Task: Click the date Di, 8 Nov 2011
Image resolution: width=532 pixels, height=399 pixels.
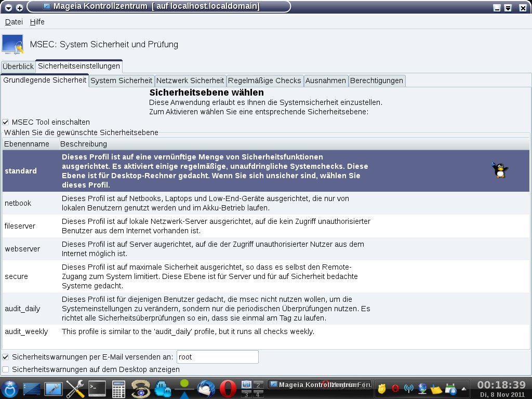Action: click(502, 395)
